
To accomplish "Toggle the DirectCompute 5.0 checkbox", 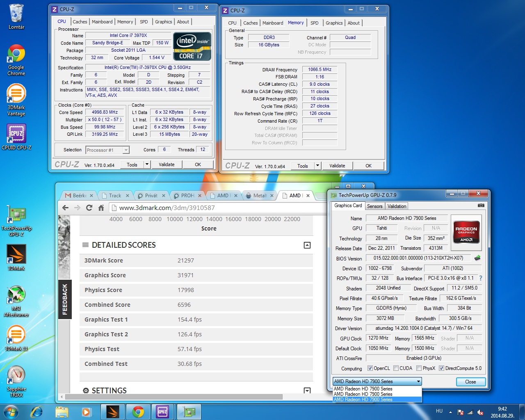I will pyautogui.click(x=441, y=368).
